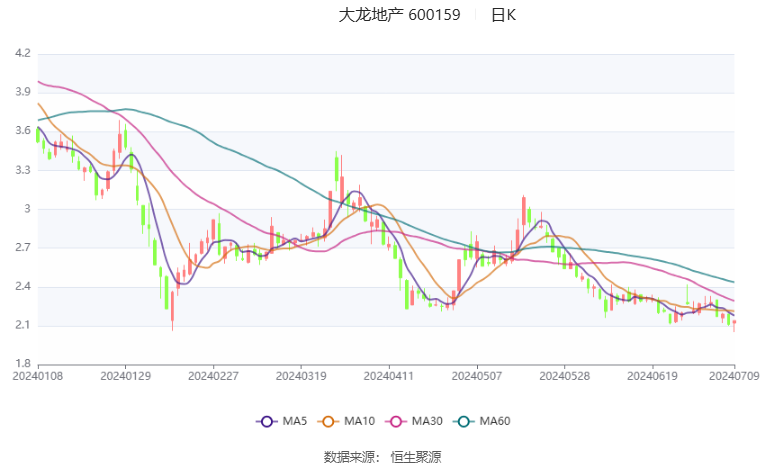This screenshot has height=465, width=765.
Task: Click the 2.4 y-axis value
Action: [22, 286]
